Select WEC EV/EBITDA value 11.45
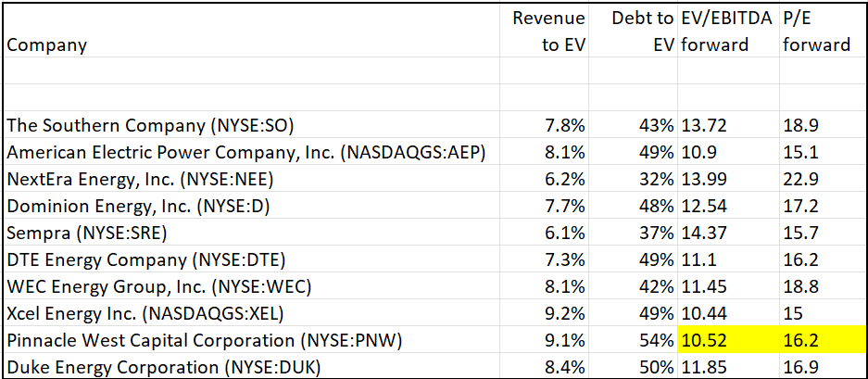 click(728, 286)
